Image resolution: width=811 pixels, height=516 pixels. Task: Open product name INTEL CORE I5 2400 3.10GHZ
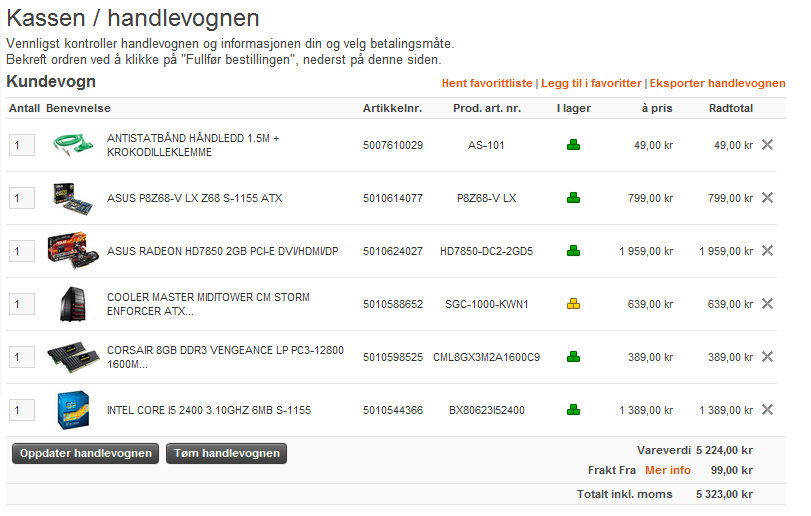pyautogui.click(x=209, y=411)
